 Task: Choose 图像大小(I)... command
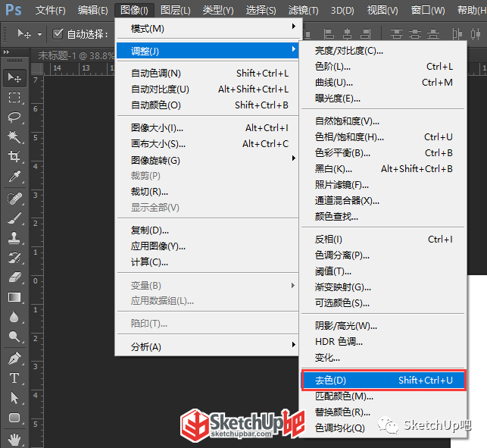click(x=208, y=128)
